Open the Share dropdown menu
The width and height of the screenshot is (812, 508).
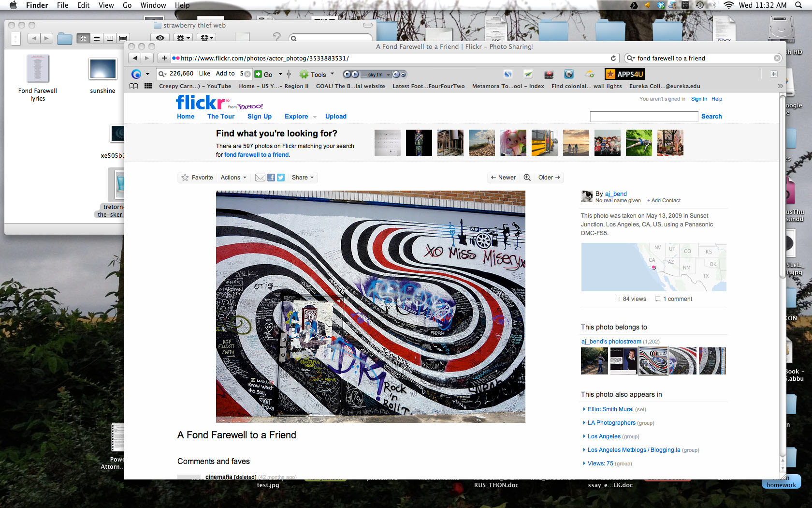point(303,178)
